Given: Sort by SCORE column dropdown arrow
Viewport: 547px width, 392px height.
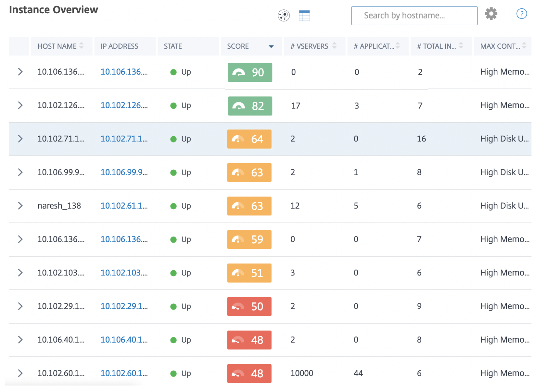Looking at the screenshot, I should [x=271, y=46].
